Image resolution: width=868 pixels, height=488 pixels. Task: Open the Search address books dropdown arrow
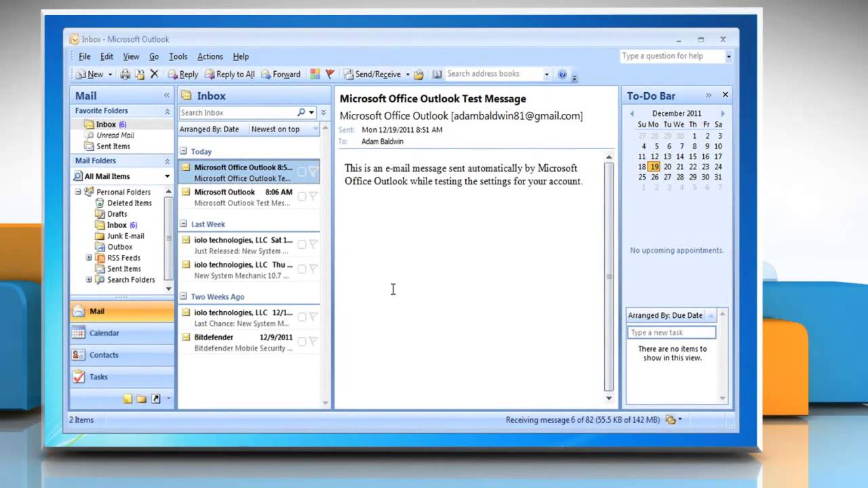pos(547,74)
